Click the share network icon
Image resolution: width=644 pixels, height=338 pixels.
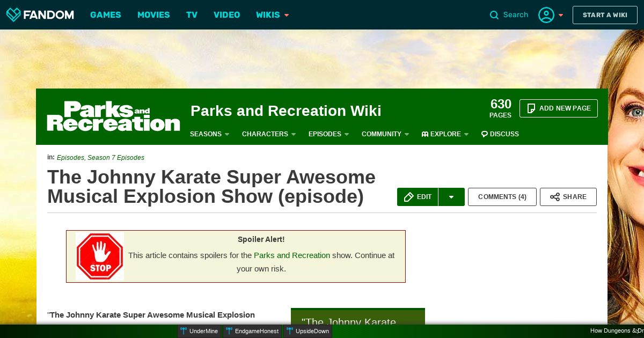click(x=555, y=197)
